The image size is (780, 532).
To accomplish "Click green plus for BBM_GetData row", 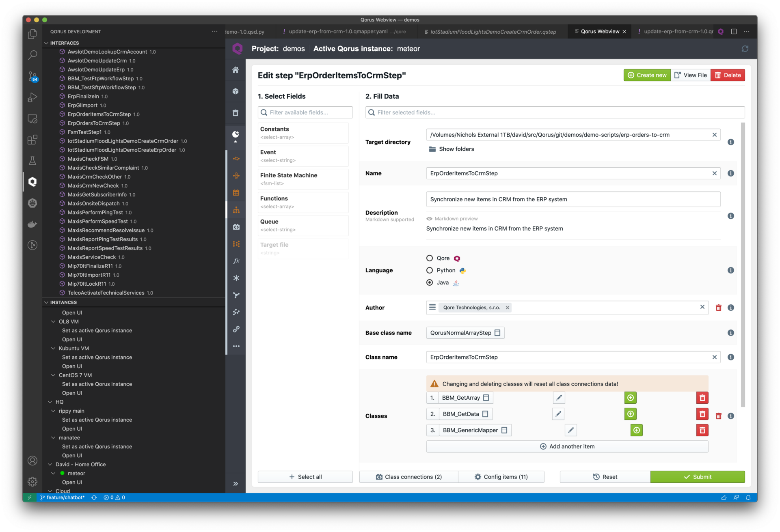I will [x=630, y=414].
